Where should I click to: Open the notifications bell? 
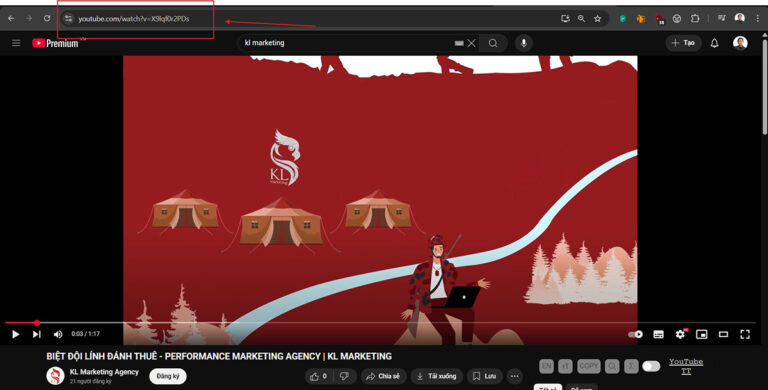tap(715, 43)
